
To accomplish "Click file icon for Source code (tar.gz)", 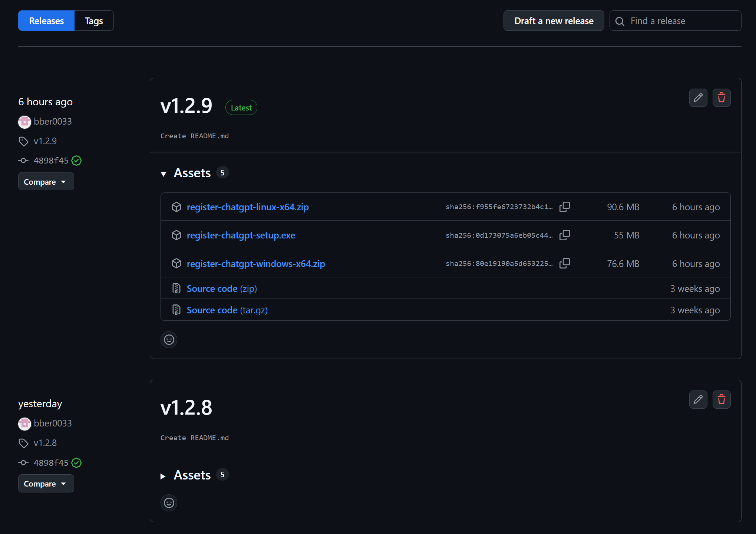I will [176, 310].
